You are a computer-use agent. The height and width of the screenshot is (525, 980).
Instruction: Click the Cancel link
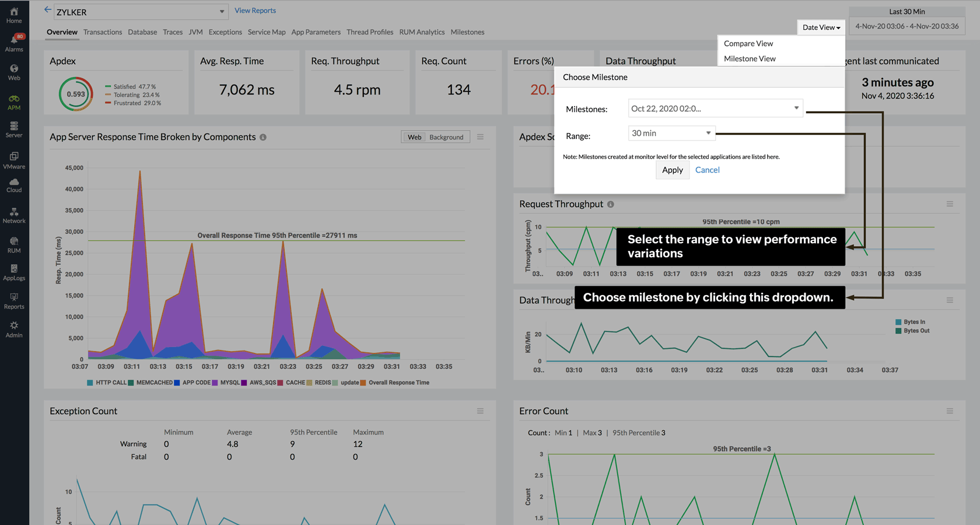tap(707, 170)
